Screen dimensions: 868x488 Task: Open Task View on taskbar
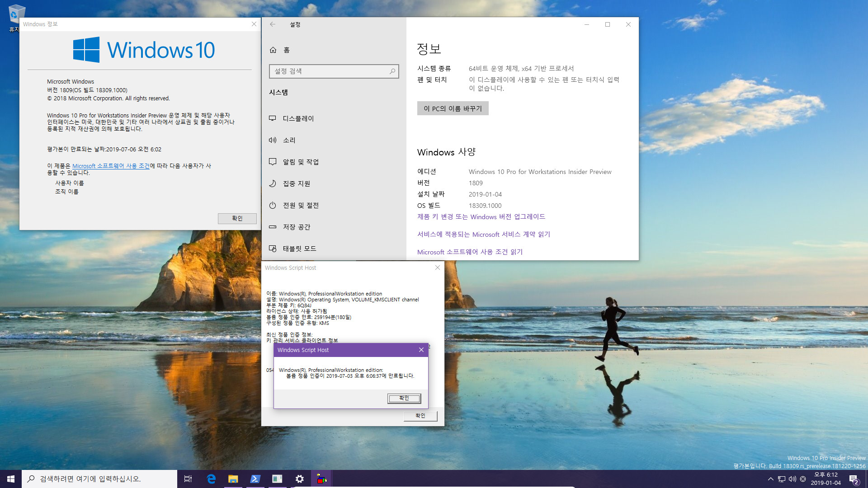[x=188, y=479]
